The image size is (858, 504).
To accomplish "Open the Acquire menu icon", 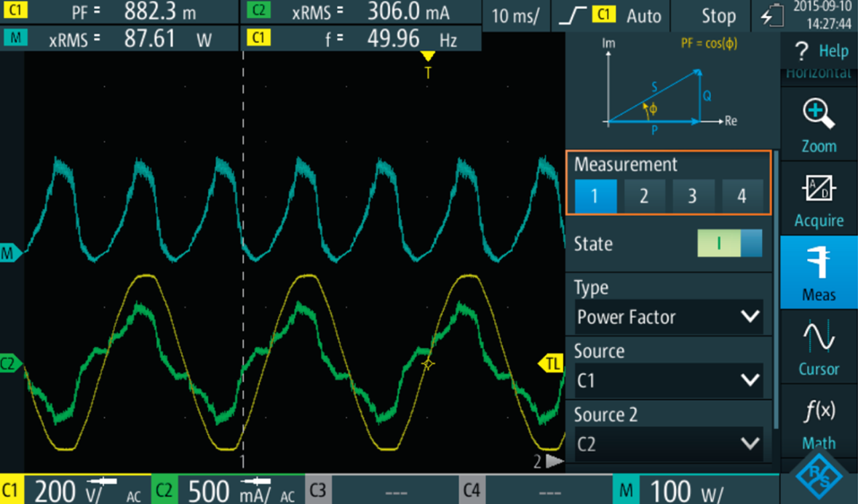I will click(818, 199).
